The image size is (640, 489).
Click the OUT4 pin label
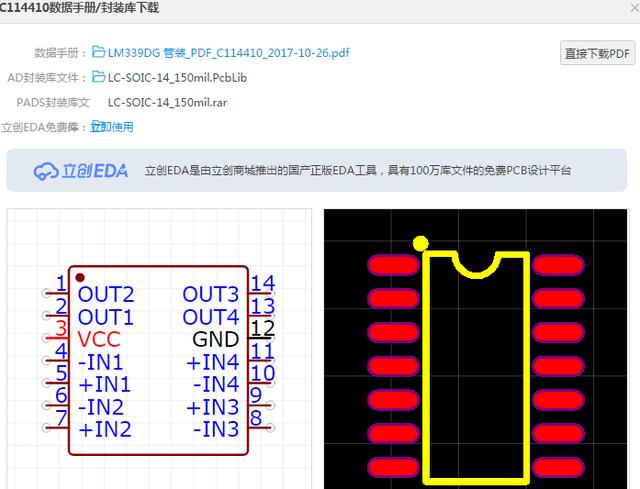211,317
